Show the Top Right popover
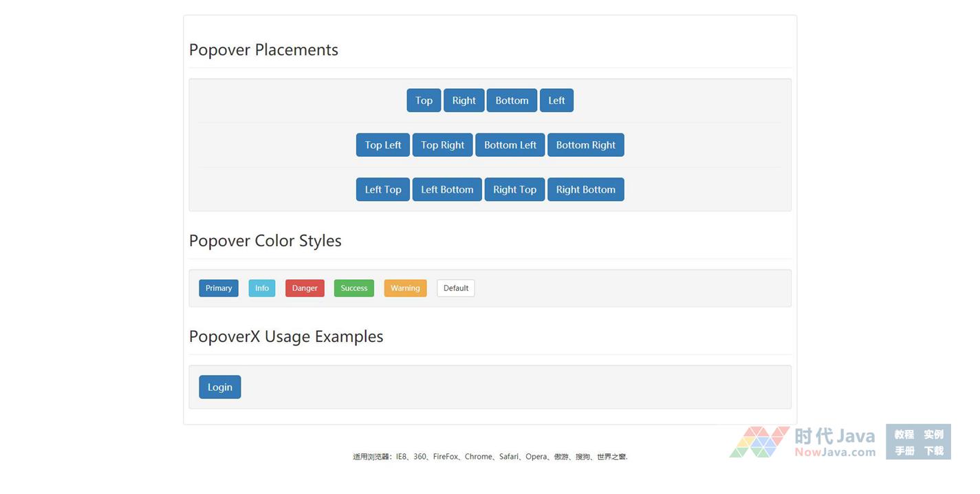Image resolution: width=980 pixels, height=494 pixels. tap(442, 145)
